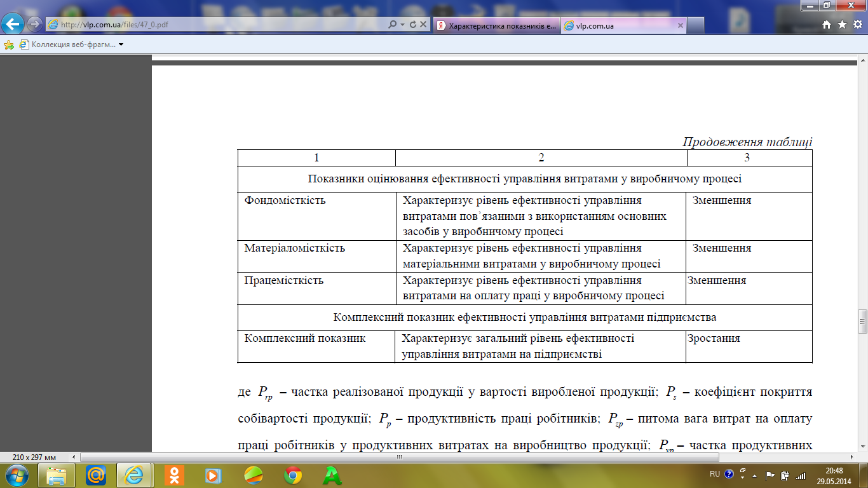The image size is (868, 488).
Task: Click the vertical scrollbar thumb
Action: (x=862, y=322)
